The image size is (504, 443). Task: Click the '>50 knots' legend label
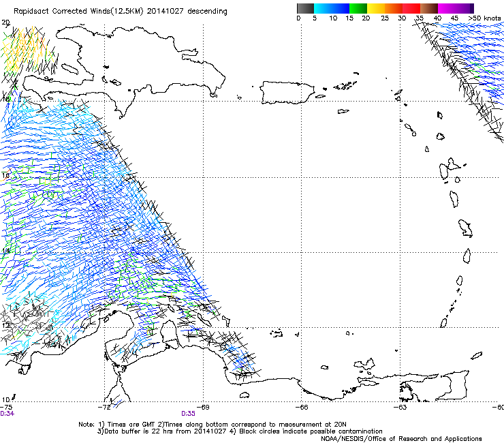tap(484, 18)
